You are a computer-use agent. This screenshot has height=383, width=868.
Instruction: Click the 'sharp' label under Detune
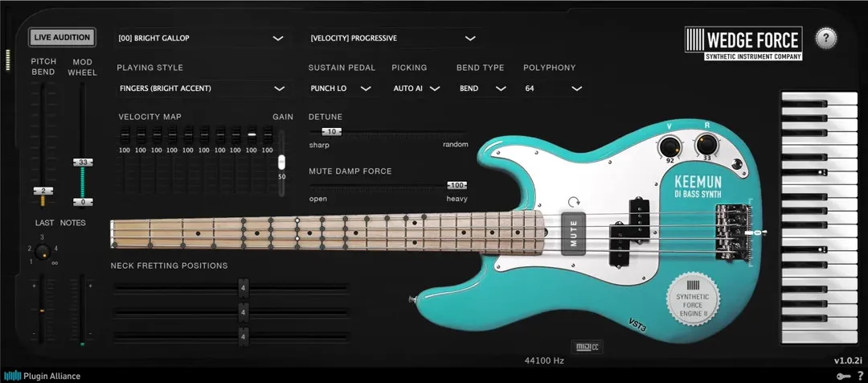point(319,145)
